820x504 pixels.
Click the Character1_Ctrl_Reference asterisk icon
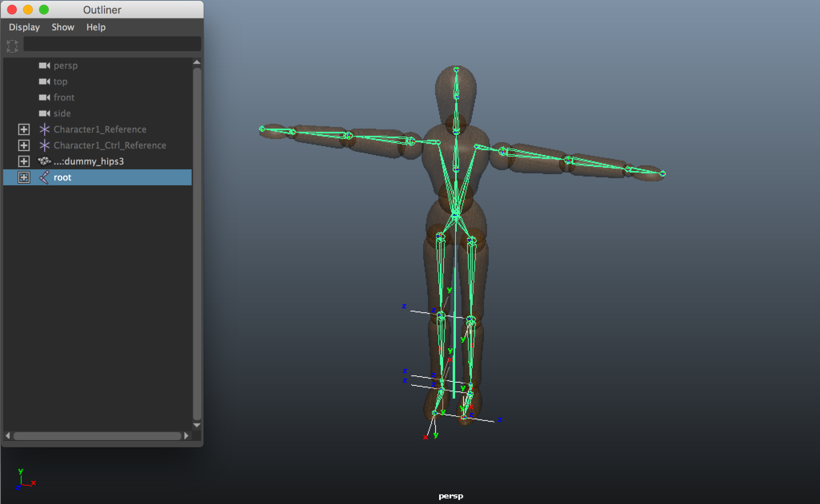point(43,145)
